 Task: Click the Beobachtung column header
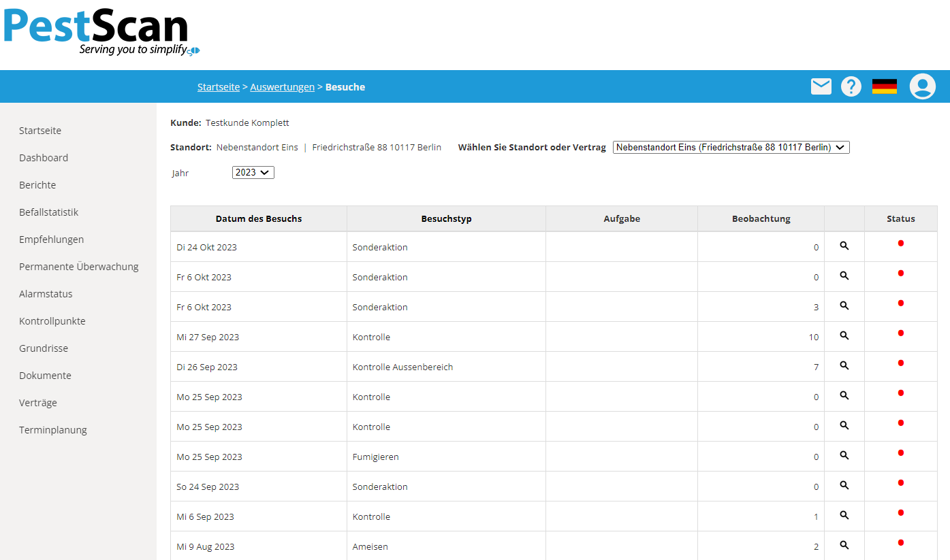[x=761, y=219]
